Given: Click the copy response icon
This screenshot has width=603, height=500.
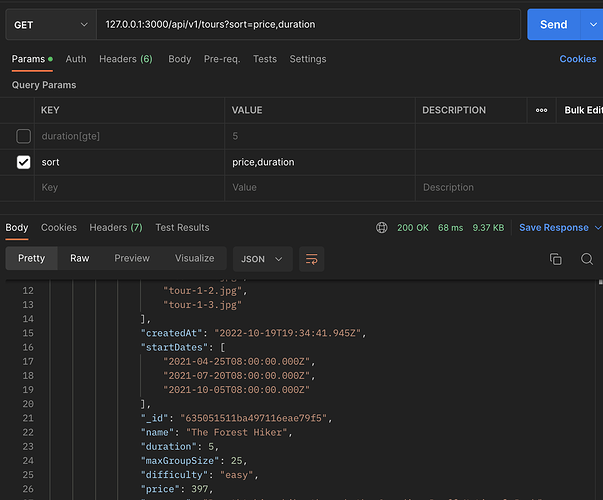Looking at the screenshot, I should point(556,259).
